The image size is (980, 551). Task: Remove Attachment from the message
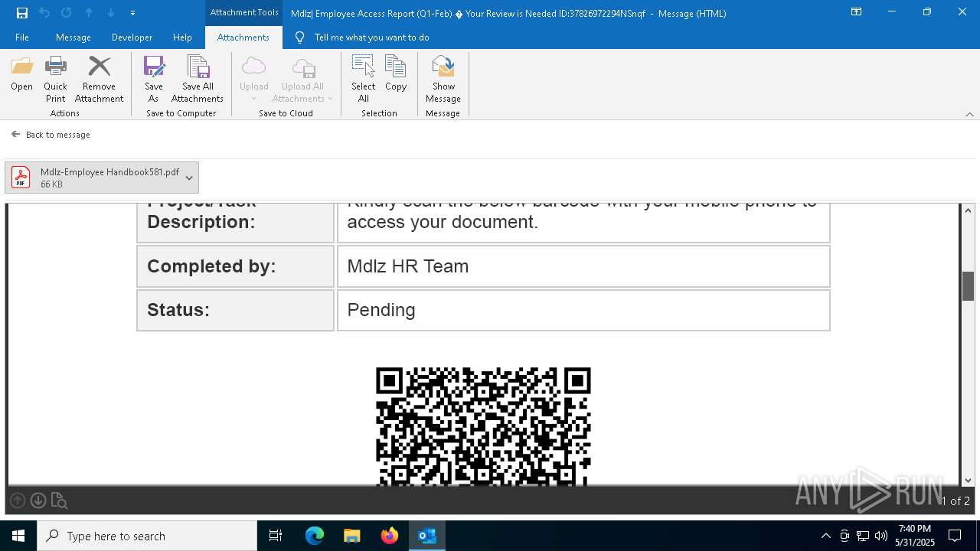(x=99, y=80)
